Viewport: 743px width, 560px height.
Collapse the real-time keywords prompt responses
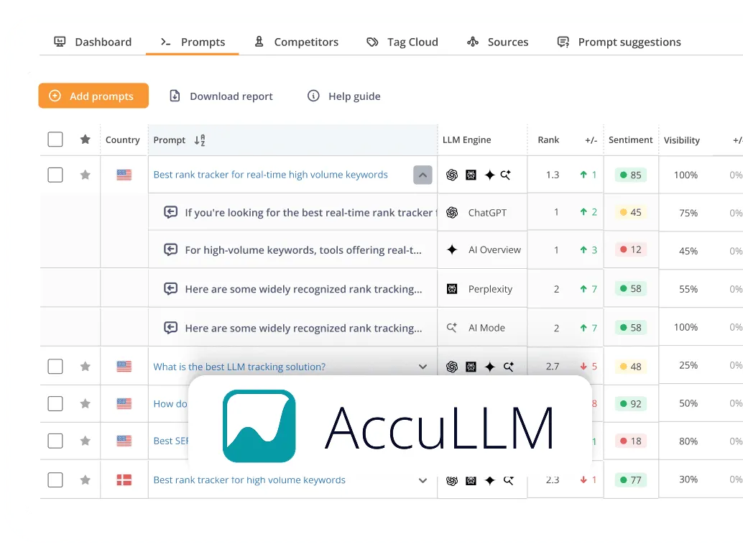[423, 175]
